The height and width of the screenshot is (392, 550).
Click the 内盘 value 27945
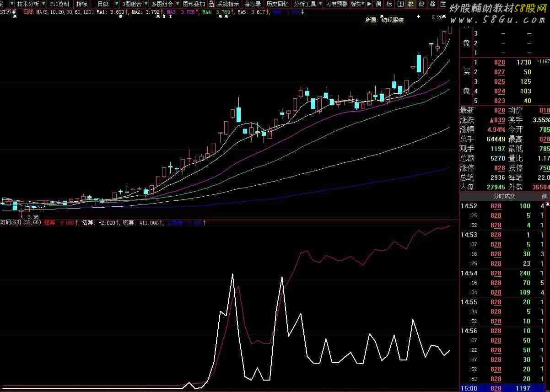(x=496, y=187)
